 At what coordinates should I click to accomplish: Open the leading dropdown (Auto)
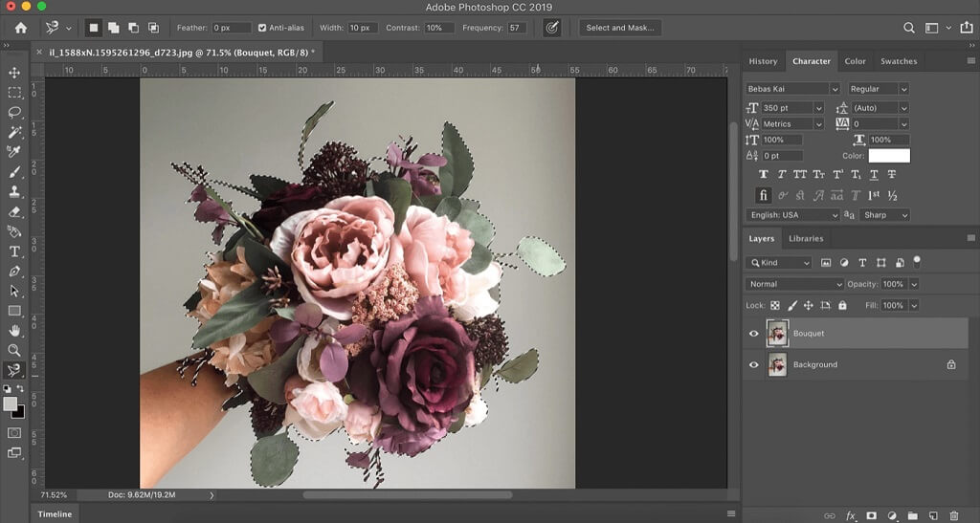tap(903, 108)
